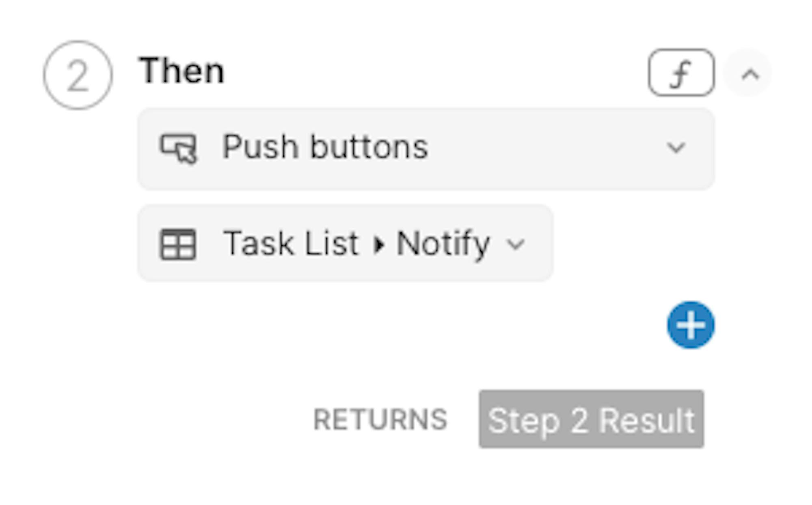Viewport: 812px width, 505px height.
Task: Click the Notify action name
Action: [x=443, y=244]
